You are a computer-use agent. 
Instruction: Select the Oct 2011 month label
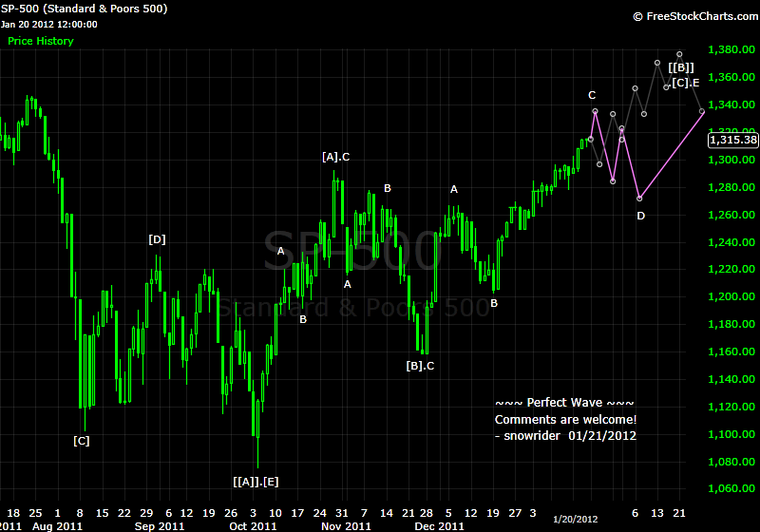coord(253,526)
